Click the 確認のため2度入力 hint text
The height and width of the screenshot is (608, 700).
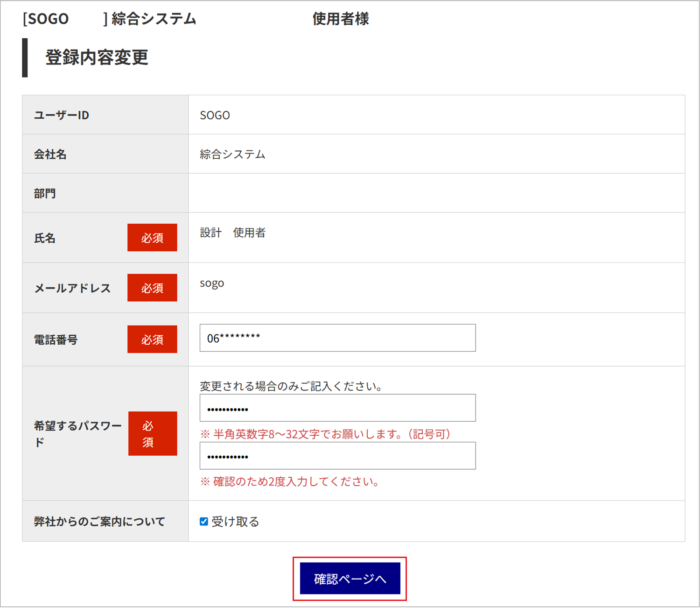290,482
